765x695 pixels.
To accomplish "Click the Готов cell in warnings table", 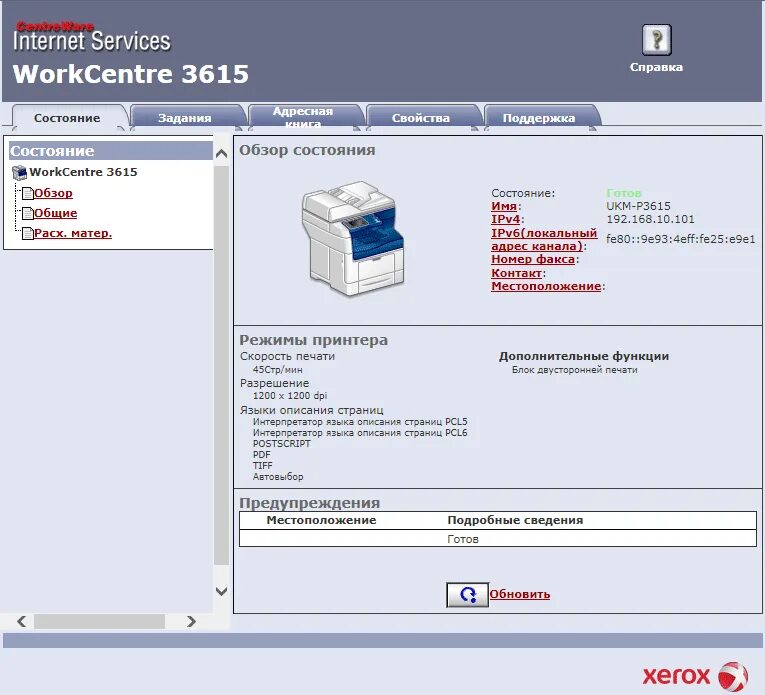I will (x=463, y=539).
